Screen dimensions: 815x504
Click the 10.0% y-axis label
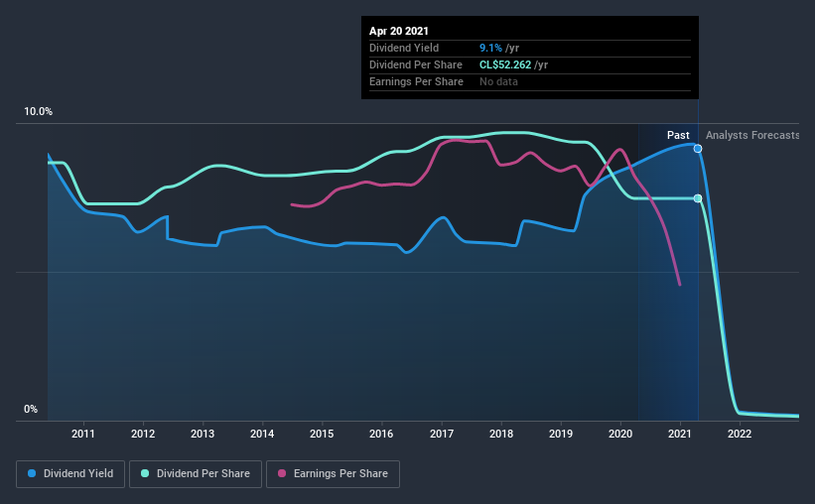(x=38, y=112)
